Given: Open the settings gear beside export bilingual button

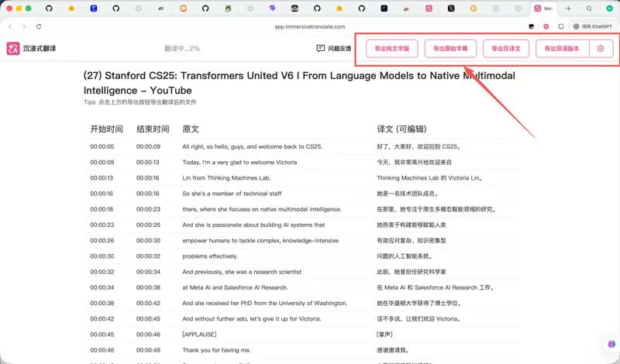Looking at the screenshot, I should tap(601, 49).
